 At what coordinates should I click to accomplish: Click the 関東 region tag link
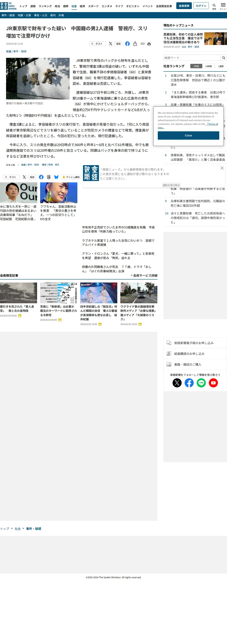point(51,165)
